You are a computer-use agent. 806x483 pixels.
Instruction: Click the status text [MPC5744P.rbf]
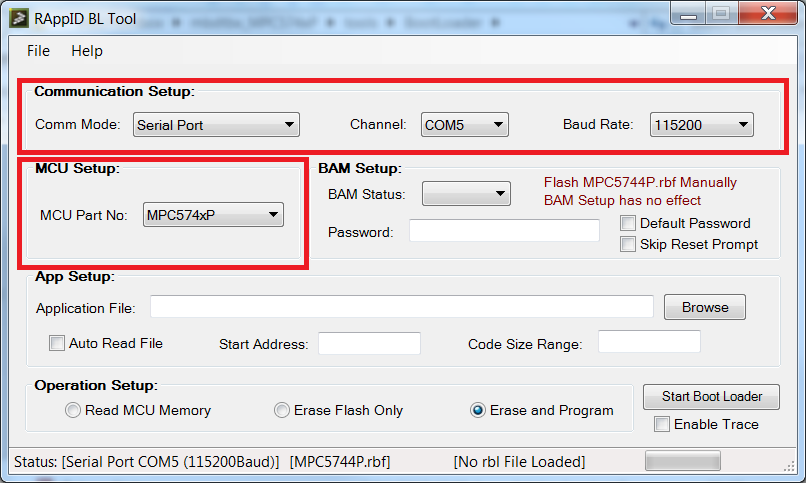pyautogui.click(x=340, y=462)
